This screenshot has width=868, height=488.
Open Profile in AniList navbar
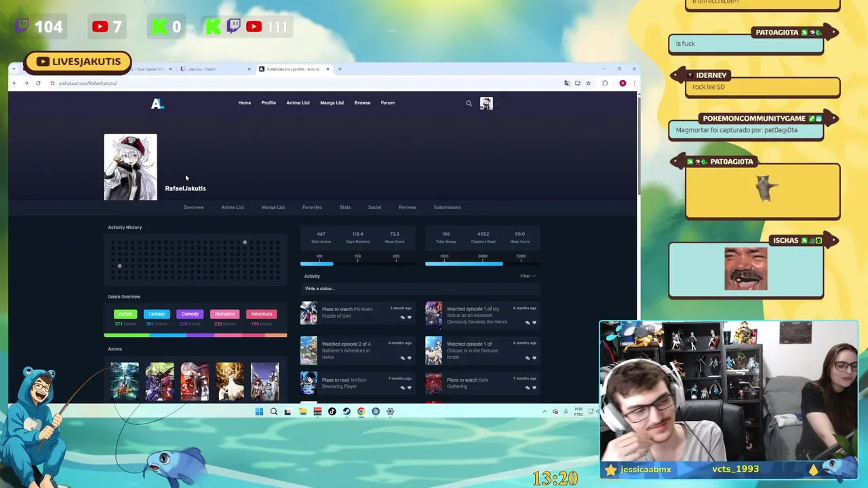269,103
